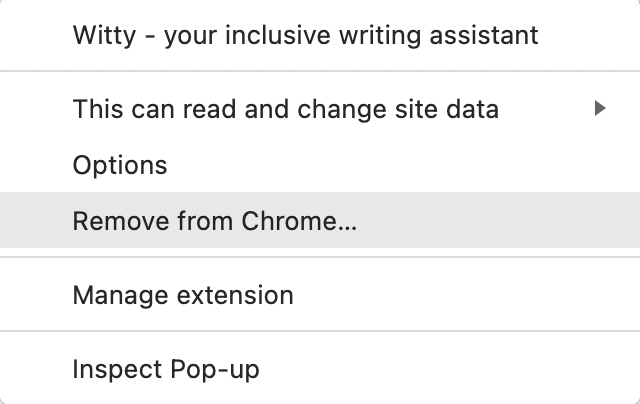
Task: Click Inspect Pop-up at the menu bottom
Action: (166, 369)
